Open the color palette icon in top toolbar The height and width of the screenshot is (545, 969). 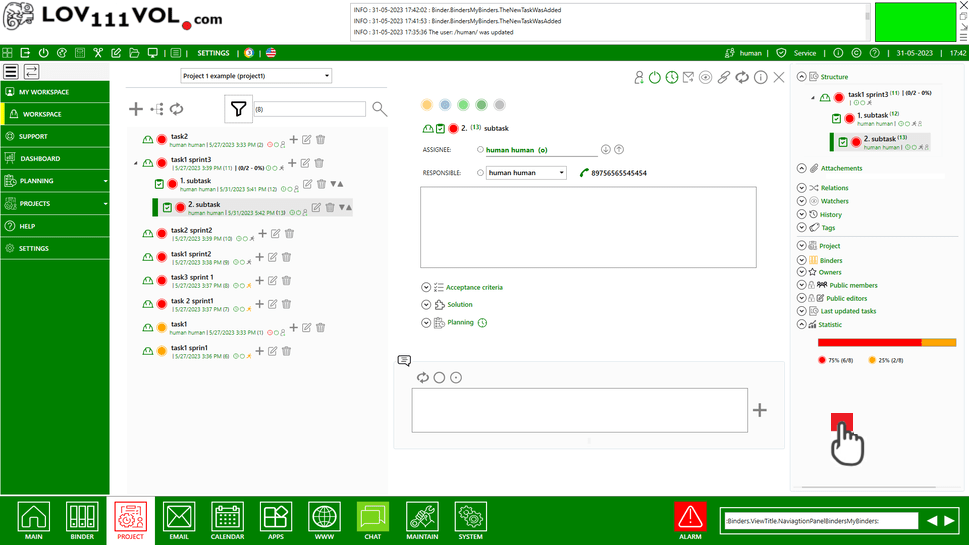[x=62, y=53]
